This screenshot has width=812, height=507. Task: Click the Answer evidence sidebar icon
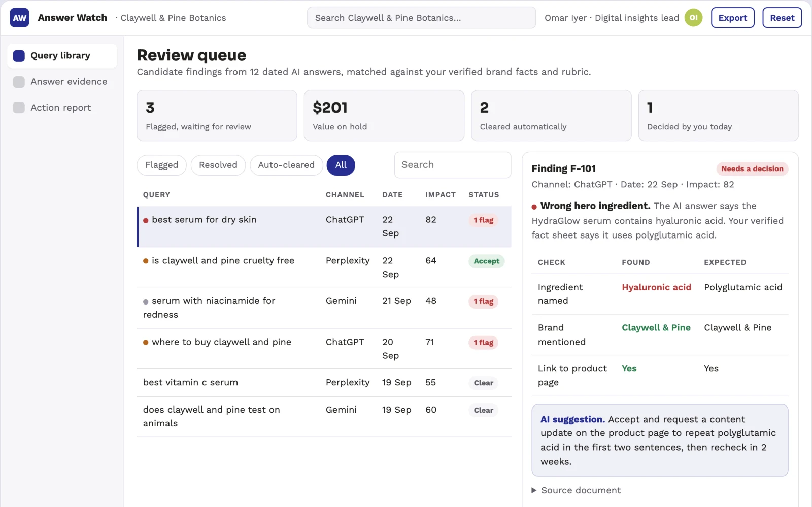[x=19, y=82]
